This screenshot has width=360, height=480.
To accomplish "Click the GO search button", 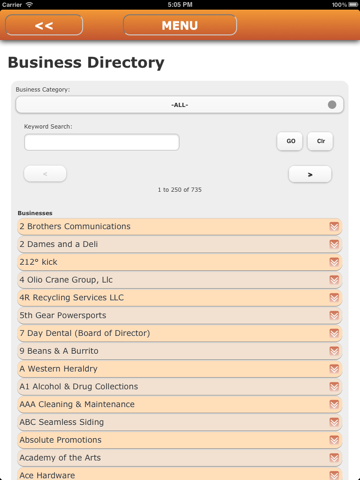I will pyautogui.click(x=290, y=141).
